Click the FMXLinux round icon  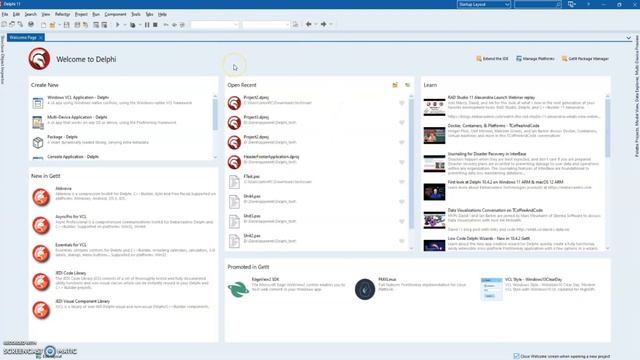point(365,289)
